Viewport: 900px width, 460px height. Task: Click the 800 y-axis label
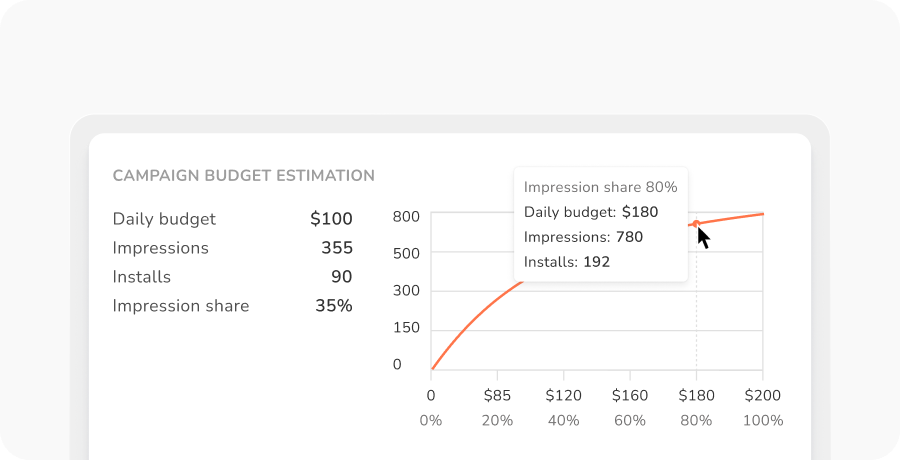(405, 217)
